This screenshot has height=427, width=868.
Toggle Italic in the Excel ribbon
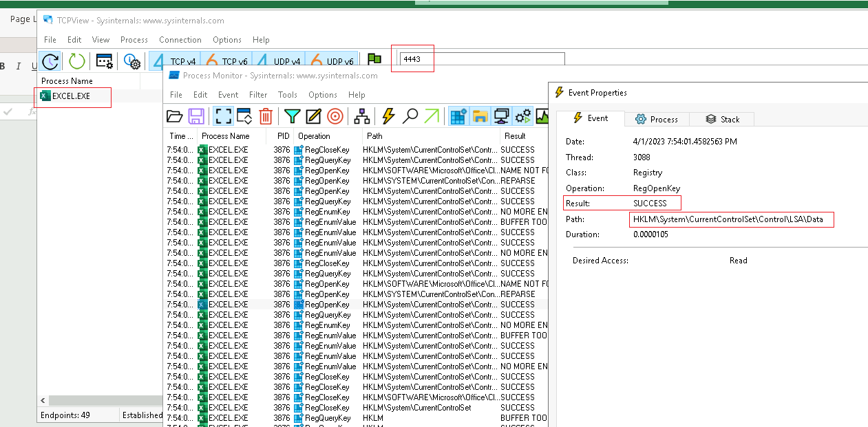tap(18, 67)
